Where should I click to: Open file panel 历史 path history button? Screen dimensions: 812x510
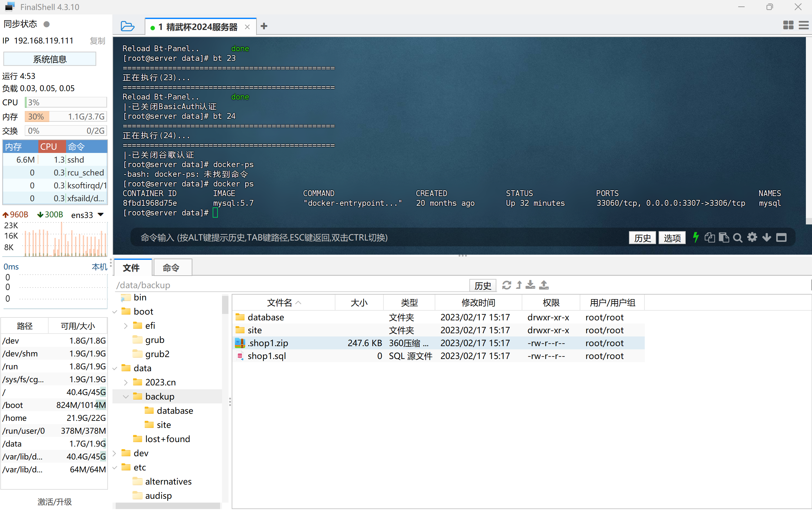(483, 285)
